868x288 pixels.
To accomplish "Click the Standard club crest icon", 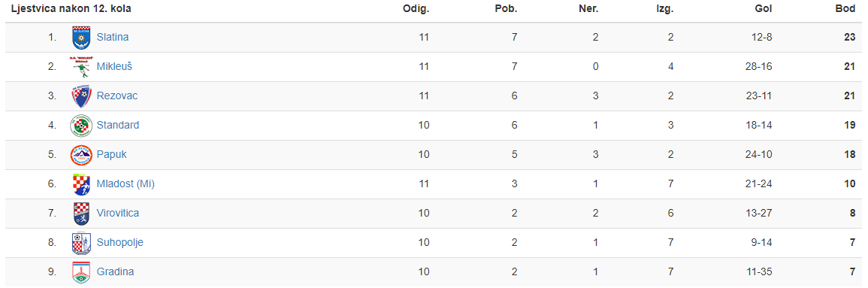I will pyautogui.click(x=81, y=126).
